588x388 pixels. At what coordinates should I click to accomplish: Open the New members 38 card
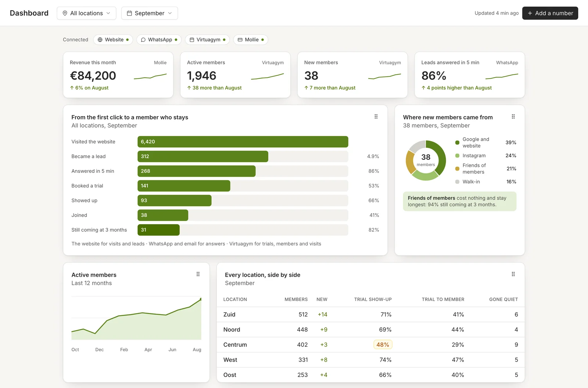352,75
